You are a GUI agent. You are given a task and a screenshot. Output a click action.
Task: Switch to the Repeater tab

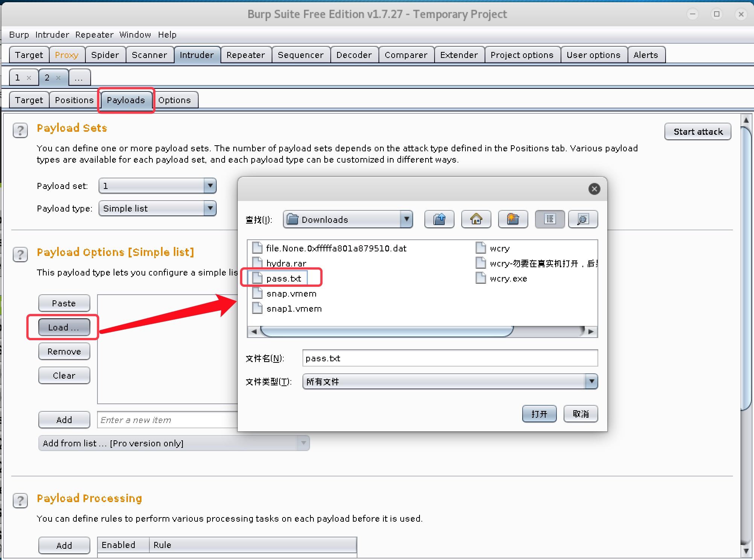point(245,55)
